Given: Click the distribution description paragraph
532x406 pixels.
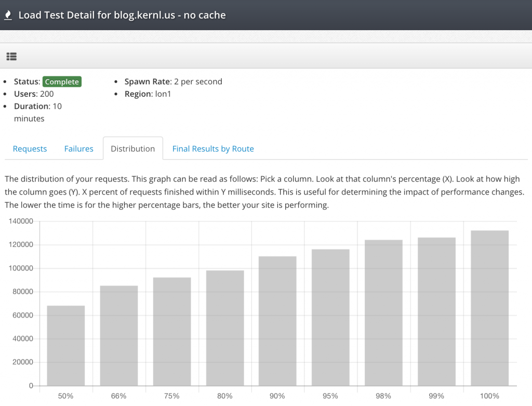Looking at the screenshot, I should [x=264, y=192].
